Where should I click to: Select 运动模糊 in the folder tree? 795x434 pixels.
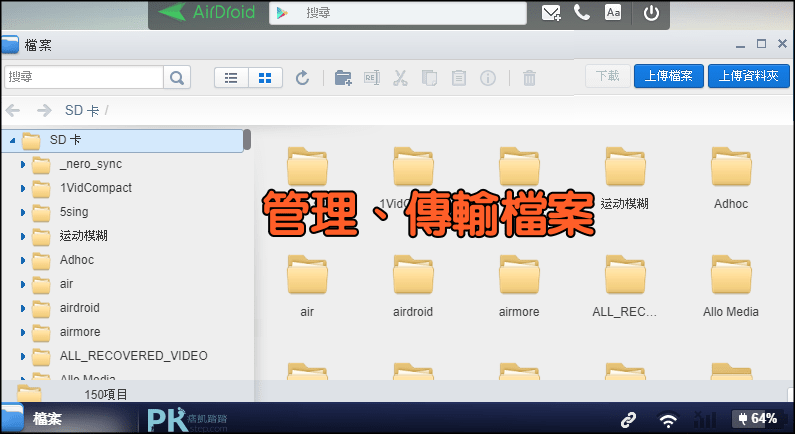(83, 236)
